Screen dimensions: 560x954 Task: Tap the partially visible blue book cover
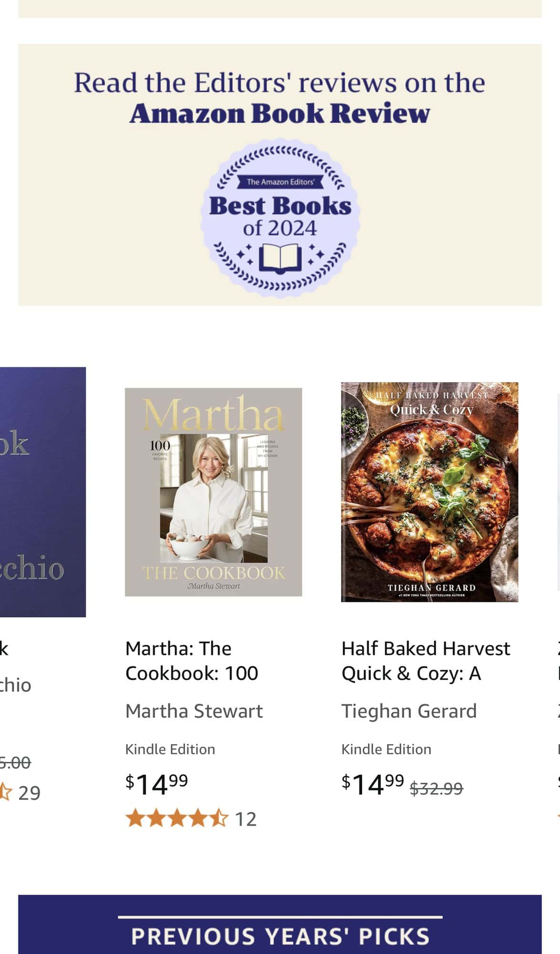coord(43,492)
